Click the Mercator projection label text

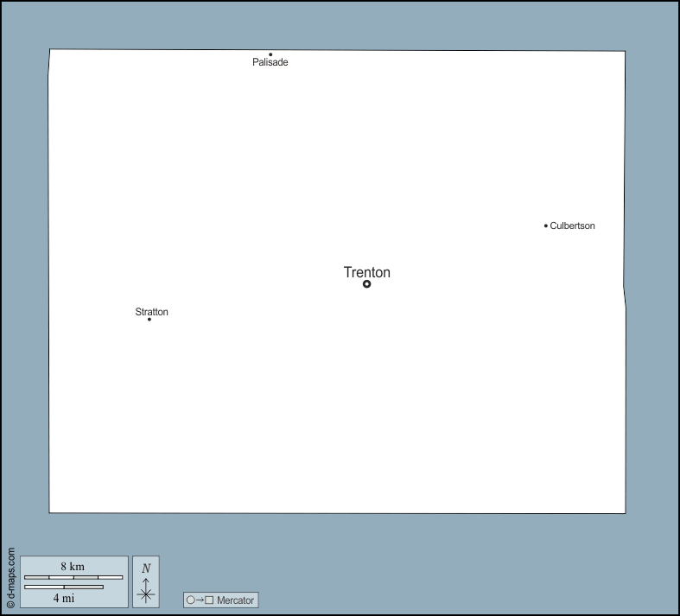click(236, 600)
